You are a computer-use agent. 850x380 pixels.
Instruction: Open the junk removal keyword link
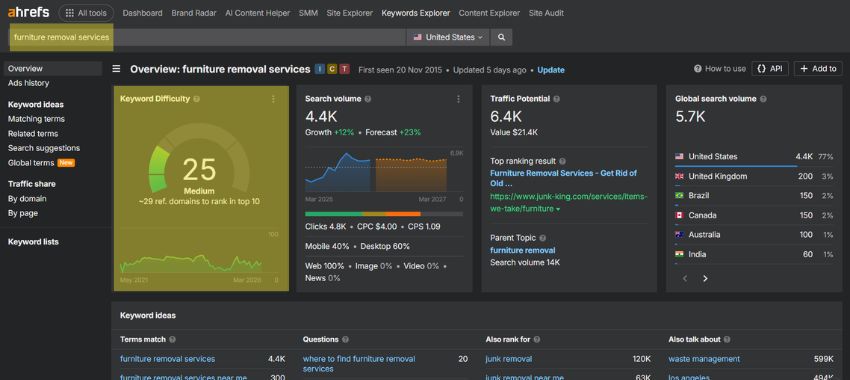(509, 359)
